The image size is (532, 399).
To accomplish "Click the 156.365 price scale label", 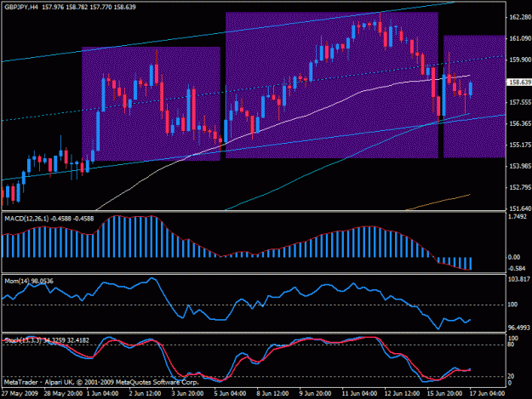I will point(520,123).
